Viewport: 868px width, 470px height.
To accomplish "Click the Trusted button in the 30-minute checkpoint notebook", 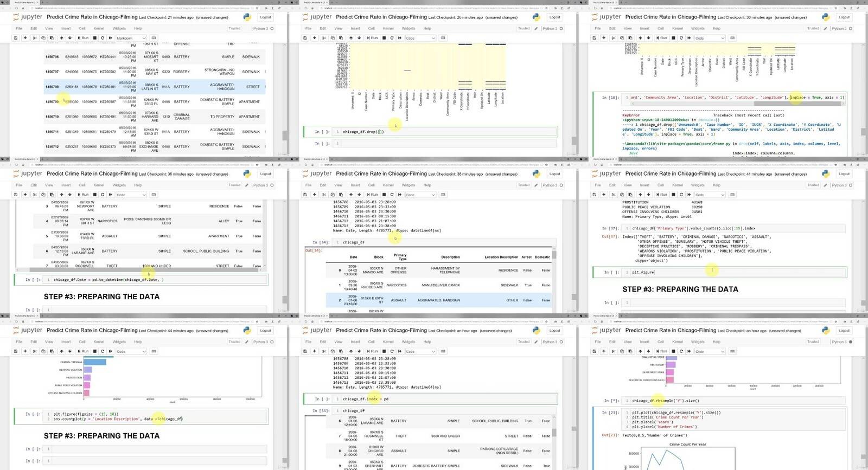I will (x=813, y=28).
